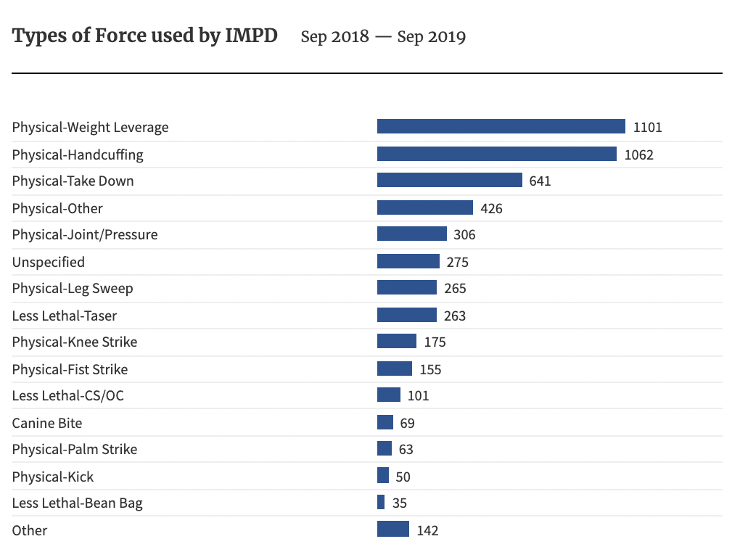Click the 'Physical-Handcuffing' label
The height and width of the screenshot is (560, 740).
pos(78,155)
